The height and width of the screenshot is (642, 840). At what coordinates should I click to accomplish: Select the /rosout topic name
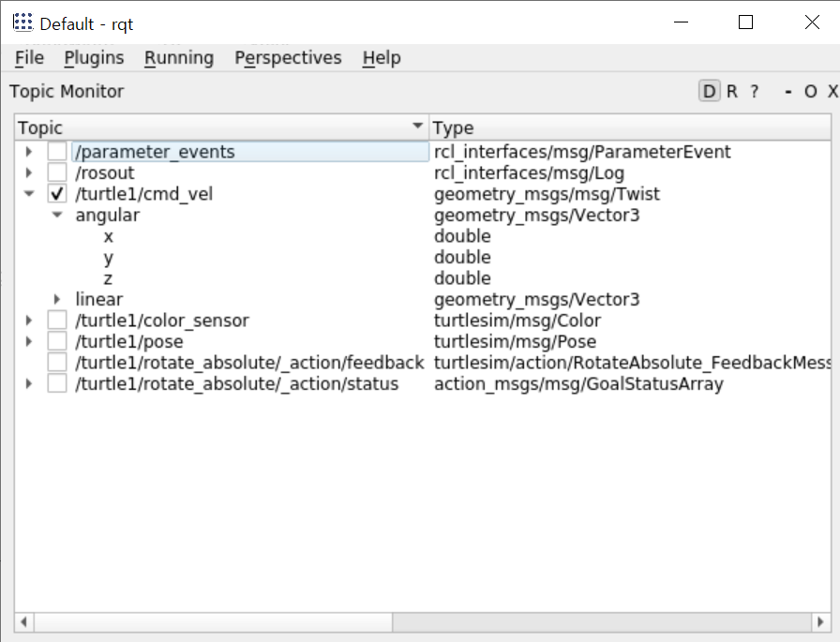click(x=104, y=172)
